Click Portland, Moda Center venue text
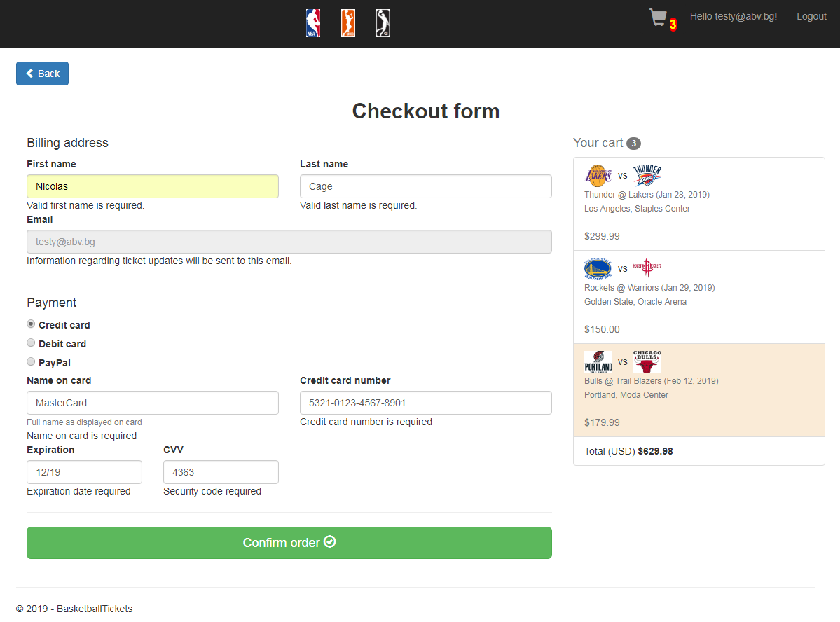 [x=626, y=395]
